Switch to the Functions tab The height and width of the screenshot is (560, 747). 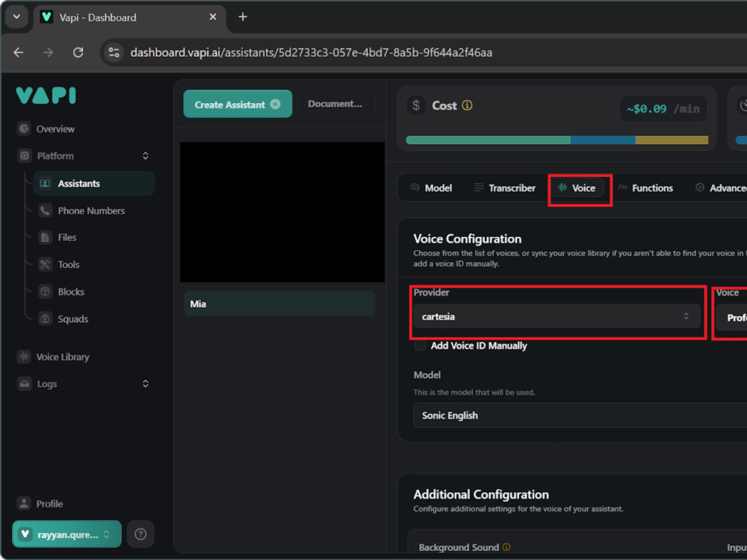tap(645, 188)
